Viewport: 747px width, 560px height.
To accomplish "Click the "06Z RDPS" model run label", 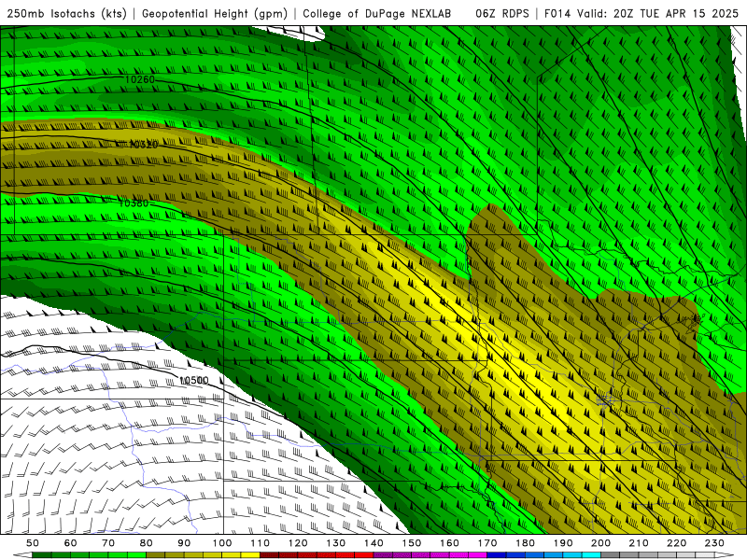I will click(x=502, y=14).
